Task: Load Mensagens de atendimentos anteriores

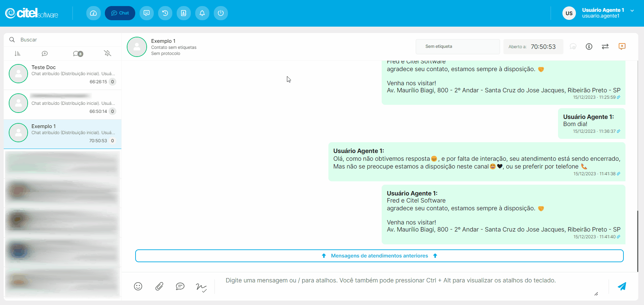Action: point(379,256)
